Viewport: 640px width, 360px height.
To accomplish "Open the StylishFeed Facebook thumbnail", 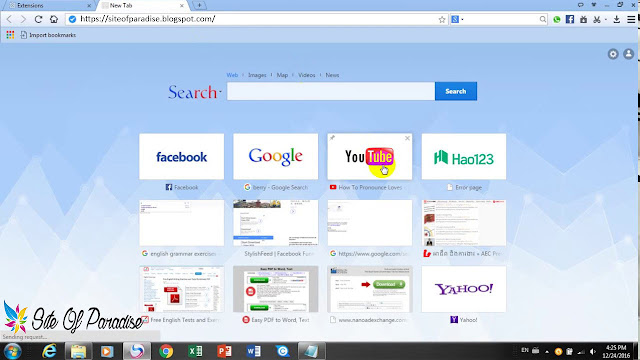I will [x=276, y=223].
